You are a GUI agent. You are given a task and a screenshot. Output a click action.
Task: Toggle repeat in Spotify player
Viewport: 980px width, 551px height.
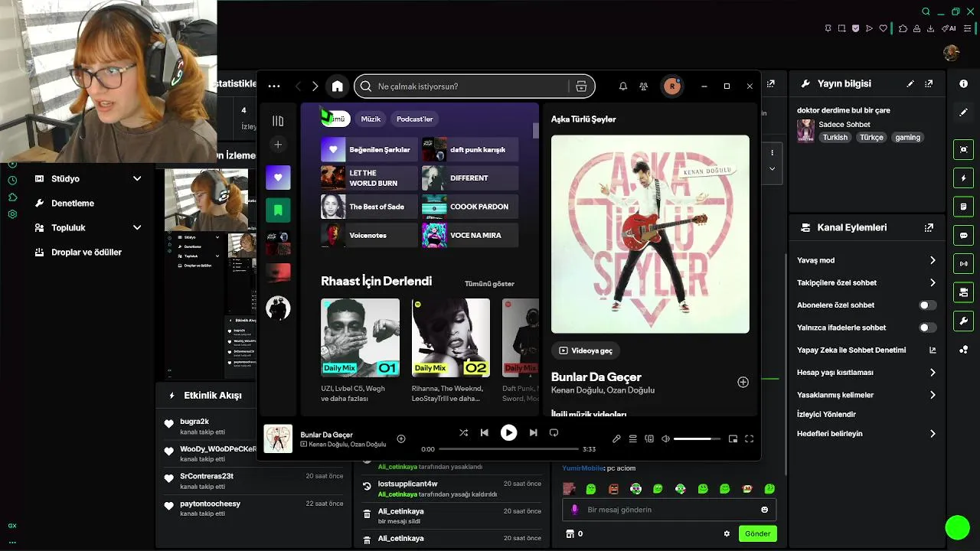click(554, 432)
